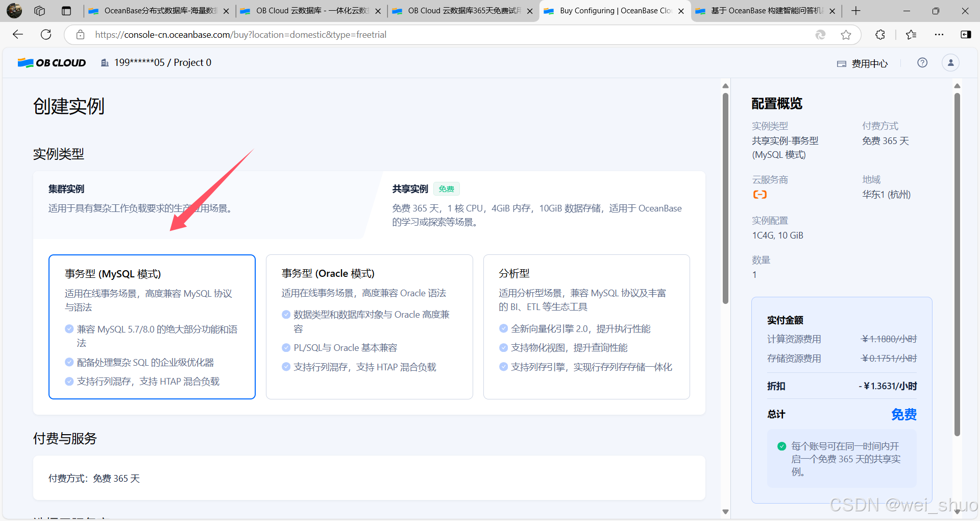
Task: Switch to 集群实例 tab
Action: [x=66, y=189]
